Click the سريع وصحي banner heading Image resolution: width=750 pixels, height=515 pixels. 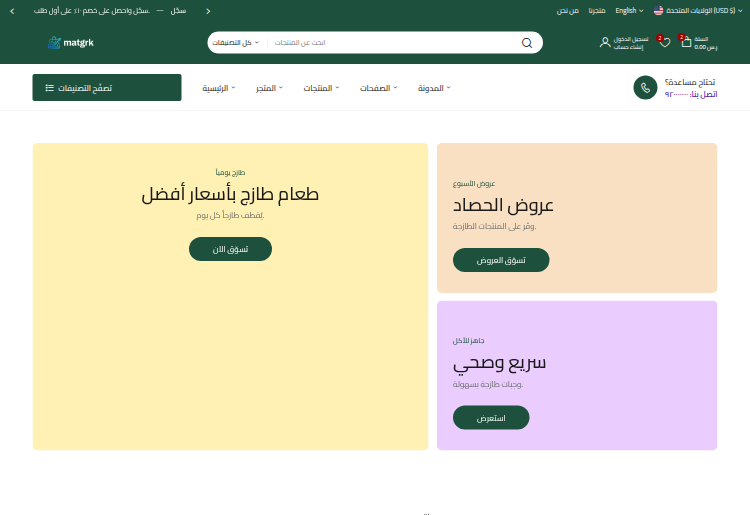499,363
